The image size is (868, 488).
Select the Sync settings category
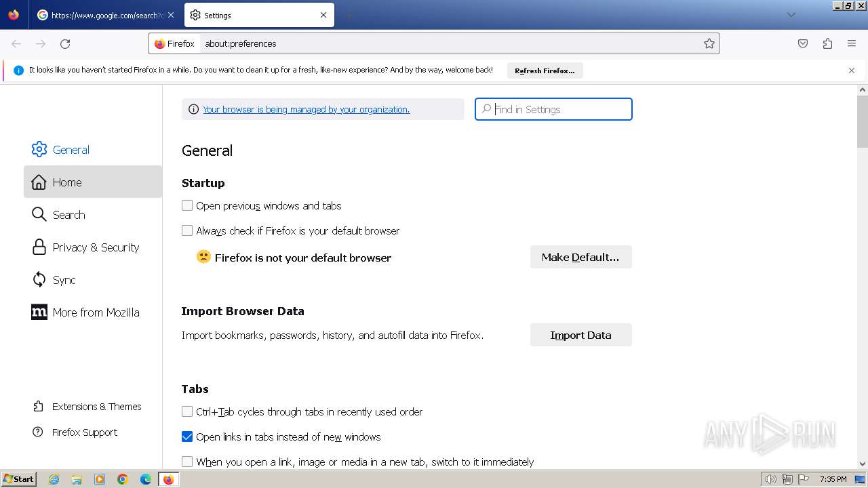(x=93, y=280)
